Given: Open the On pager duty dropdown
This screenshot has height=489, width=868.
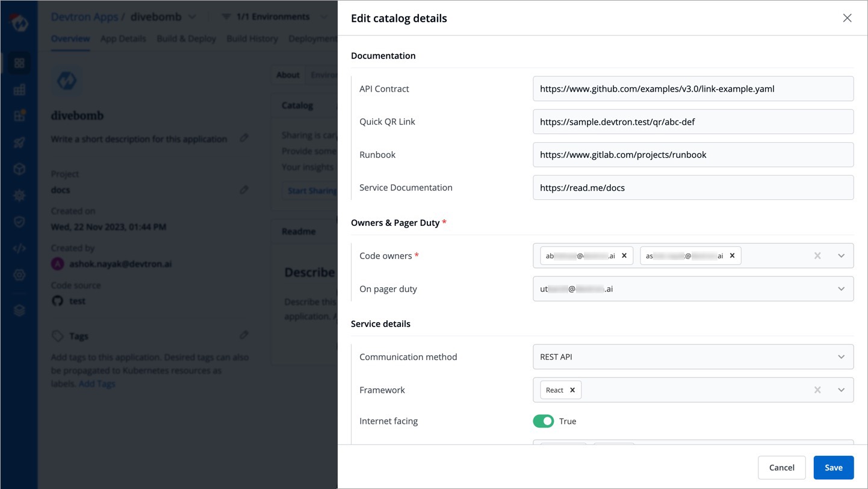Looking at the screenshot, I should [841, 289].
